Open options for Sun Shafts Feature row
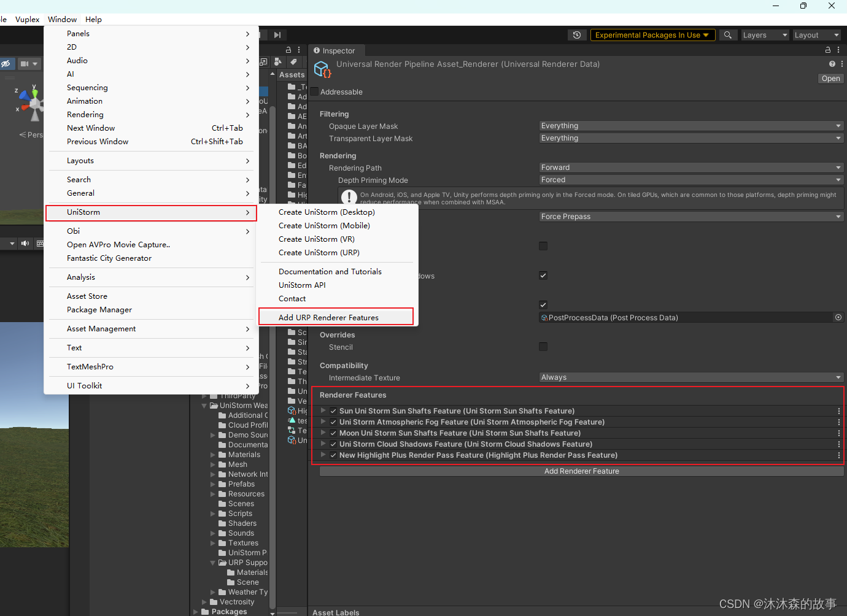This screenshot has height=616, width=847. click(x=838, y=411)
